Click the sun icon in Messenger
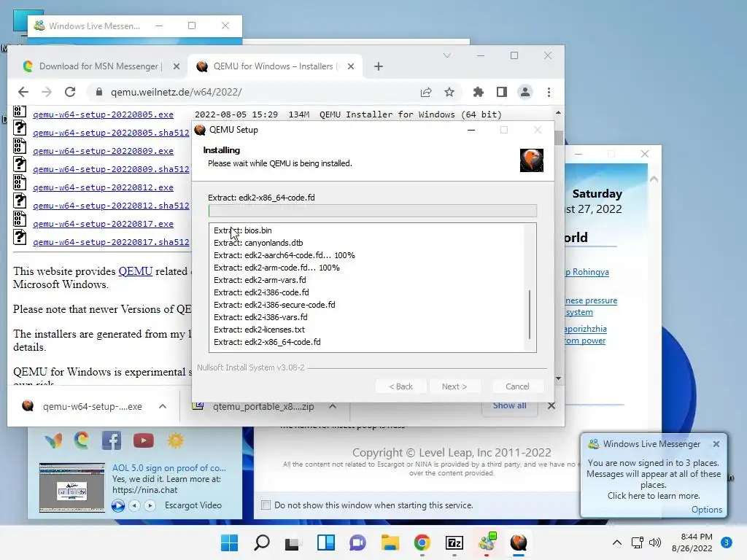Screen dimensions: 747x560 [175, 440]
